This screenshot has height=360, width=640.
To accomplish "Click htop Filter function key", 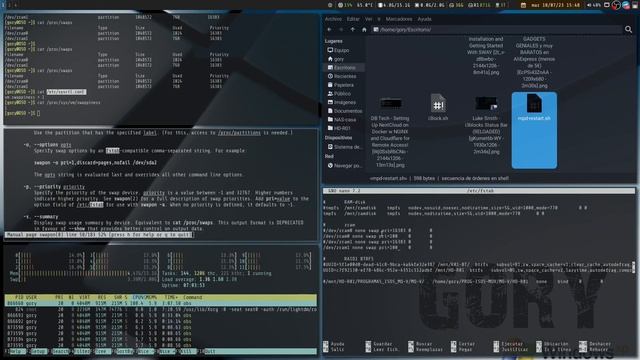I will pos(81,351).
